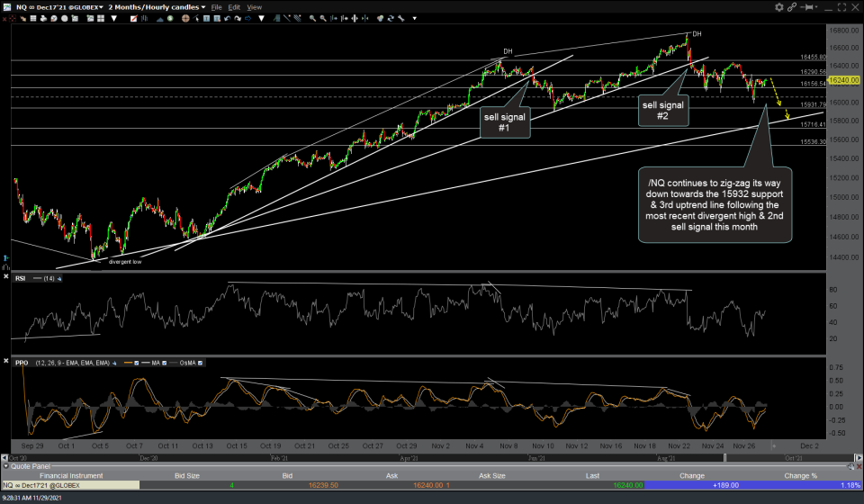Click the round gray circle toolbar icon
Screen dimensions: 864x504
(64, 18)
